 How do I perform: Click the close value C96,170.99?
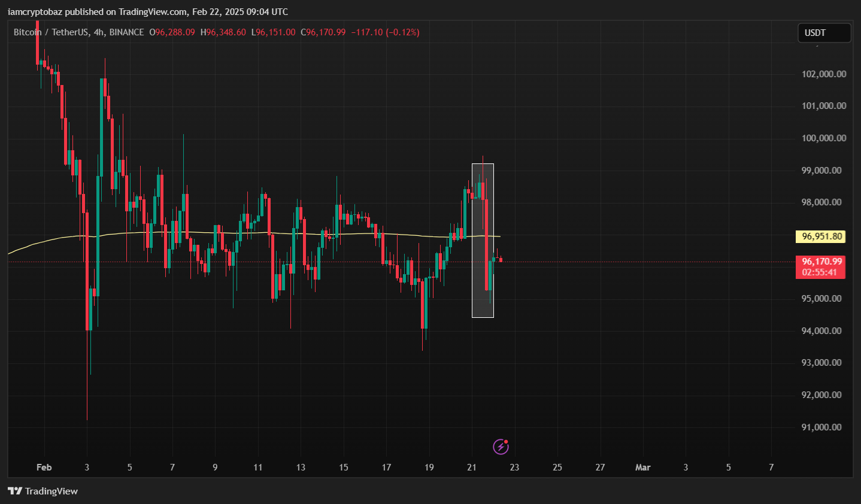323,32
